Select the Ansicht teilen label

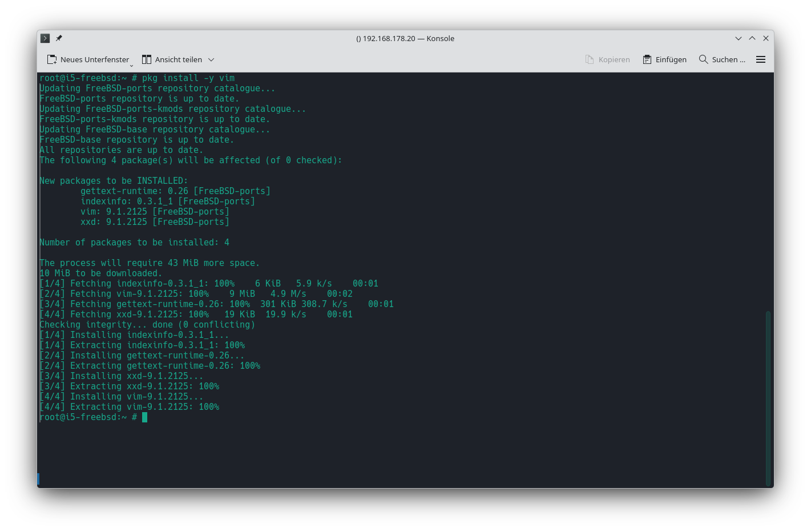(x=179, y=59)
